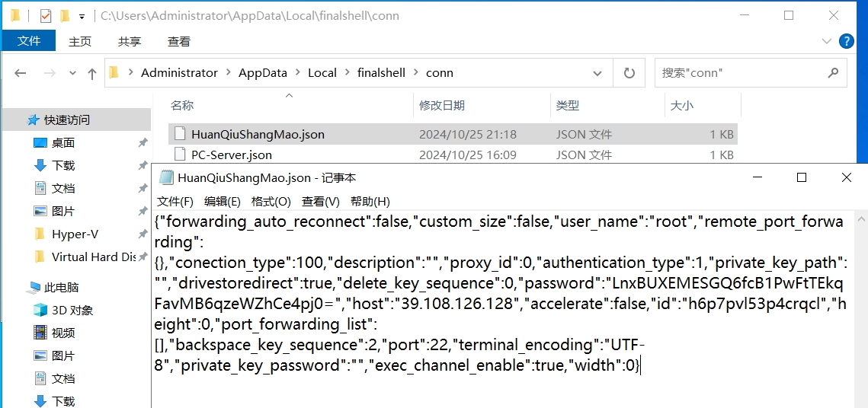Switch to the 查看 ribbon tab
The width and height of the screenshot is (868, 408).
[x=179, y=41]
